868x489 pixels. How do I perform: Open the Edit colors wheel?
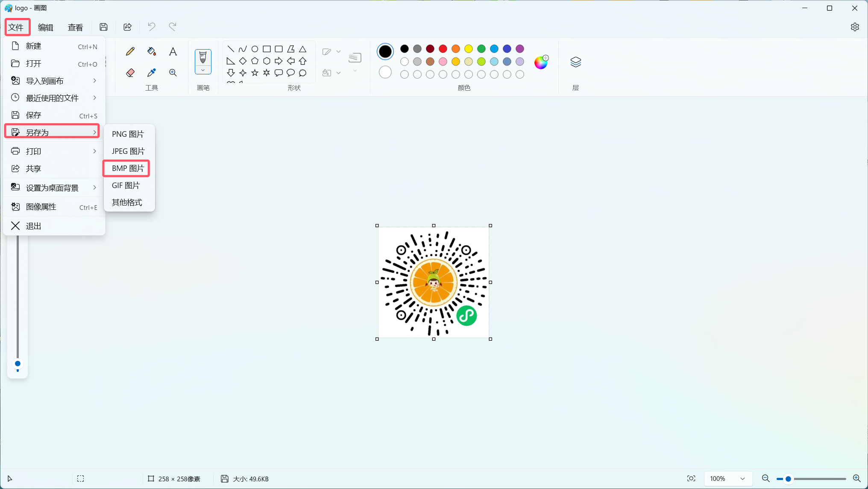pos(541,62)
